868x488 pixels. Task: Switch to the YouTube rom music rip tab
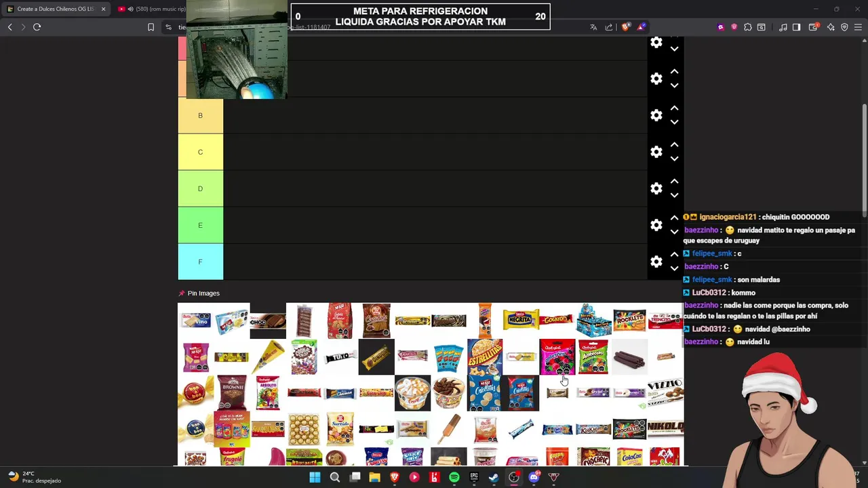click(x=151, y=9)
